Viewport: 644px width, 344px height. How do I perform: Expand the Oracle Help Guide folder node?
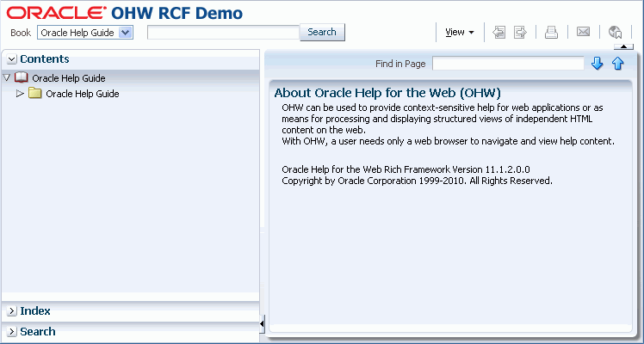click(20, 94)
